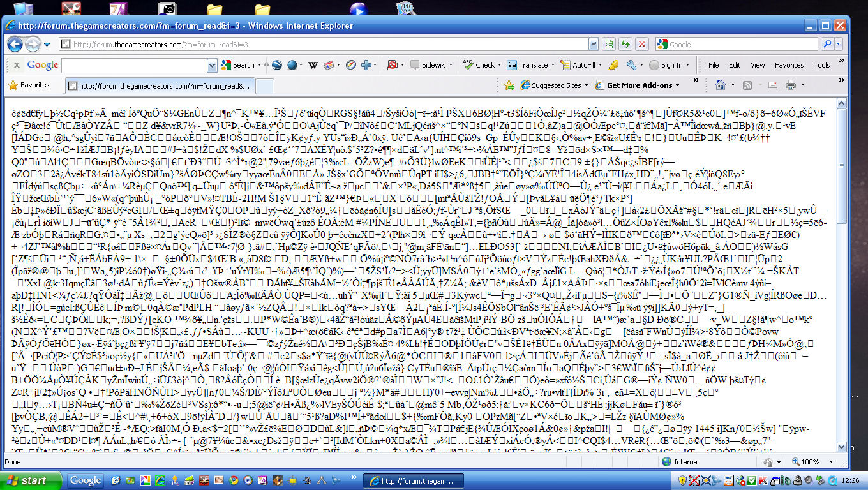
Task: Open the Get More Add-ons link
Action: (633, 85)
